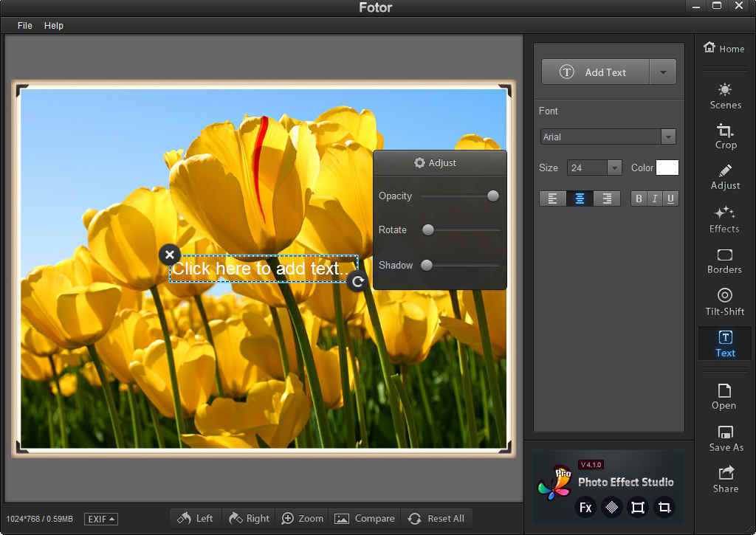Align text center
Viewport: 756px width, 535px height.
[x=580, y=199]
